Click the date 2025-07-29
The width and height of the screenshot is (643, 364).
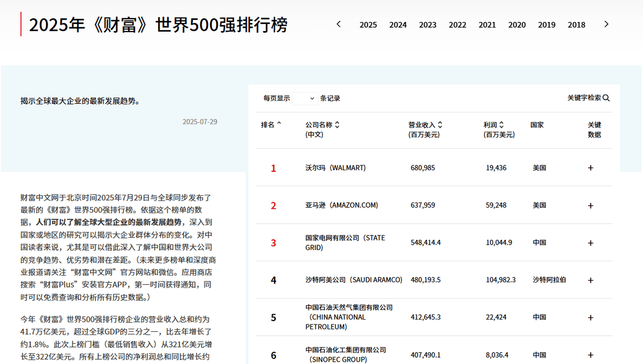[x=200, y=122]
